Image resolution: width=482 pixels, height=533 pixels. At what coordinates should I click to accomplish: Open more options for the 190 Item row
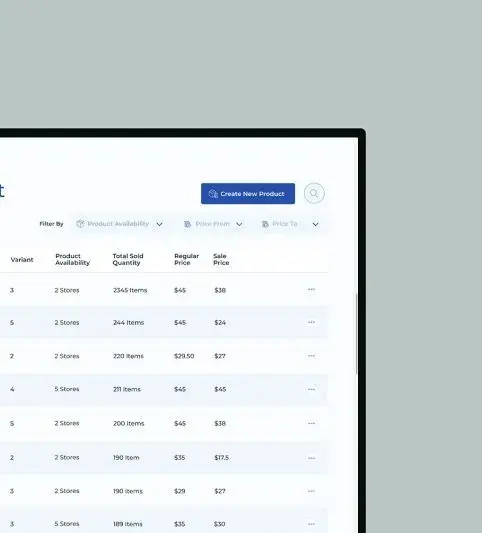[311, 458]
